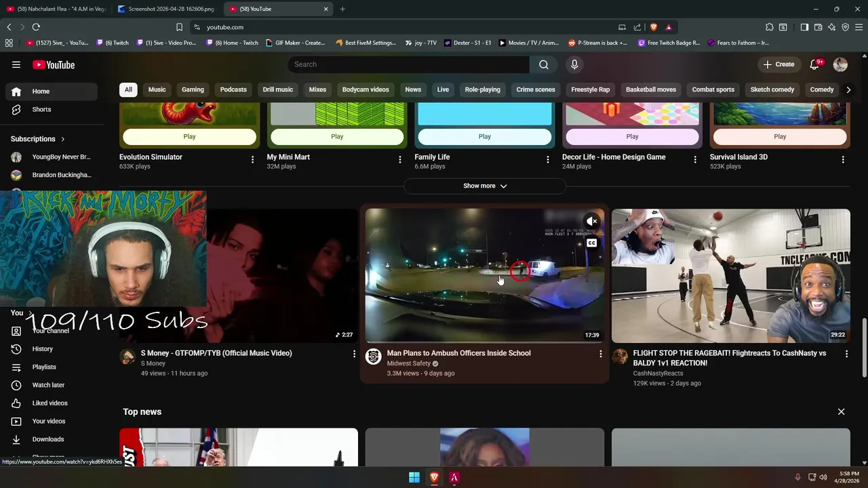Open more options for Family Life
868x488 pixels.
[x=548, y=159]
